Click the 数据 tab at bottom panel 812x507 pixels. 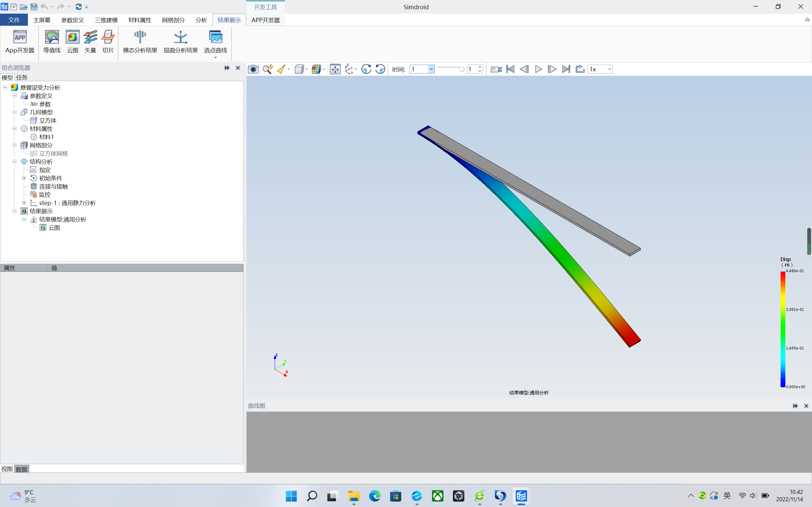click(x=22, y=468)
